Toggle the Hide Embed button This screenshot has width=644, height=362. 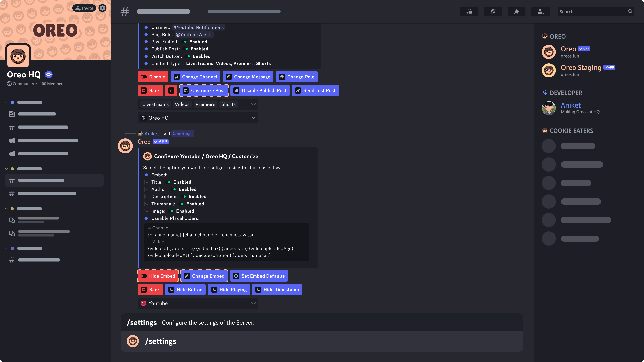pyautogui.click(x=158, y=276)
